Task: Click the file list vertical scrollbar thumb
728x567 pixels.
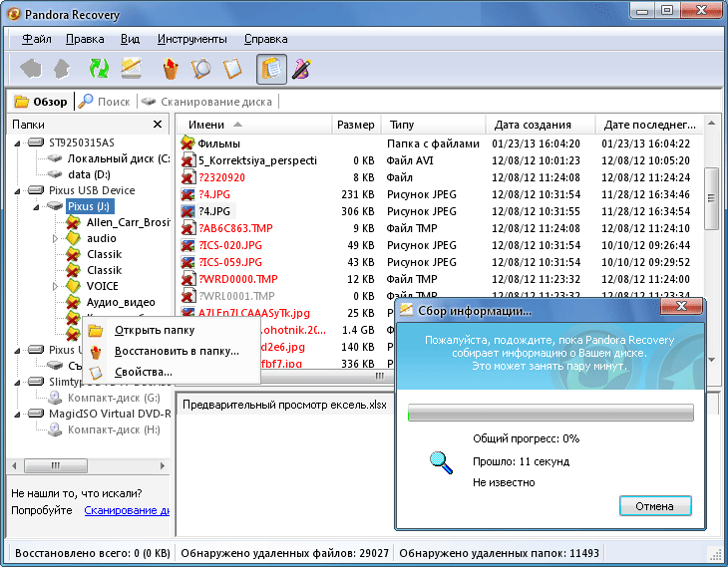Action: (x=711, y=198)
